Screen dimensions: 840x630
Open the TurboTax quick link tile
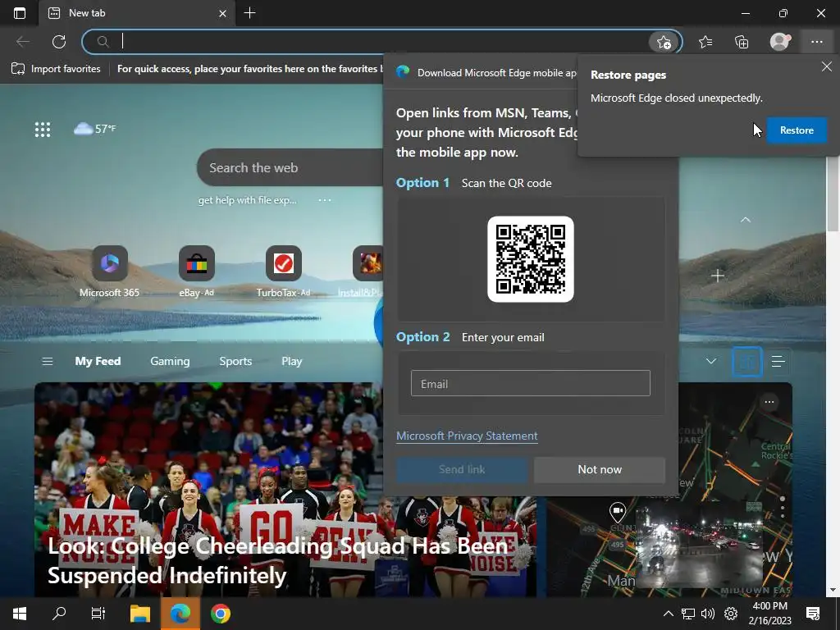[x=283, y=271]
